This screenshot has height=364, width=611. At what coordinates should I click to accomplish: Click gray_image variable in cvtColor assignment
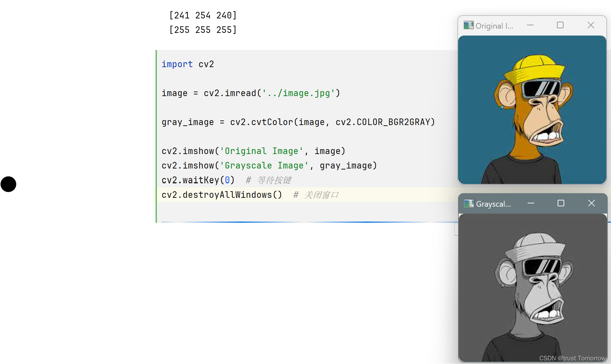point(188,122)
